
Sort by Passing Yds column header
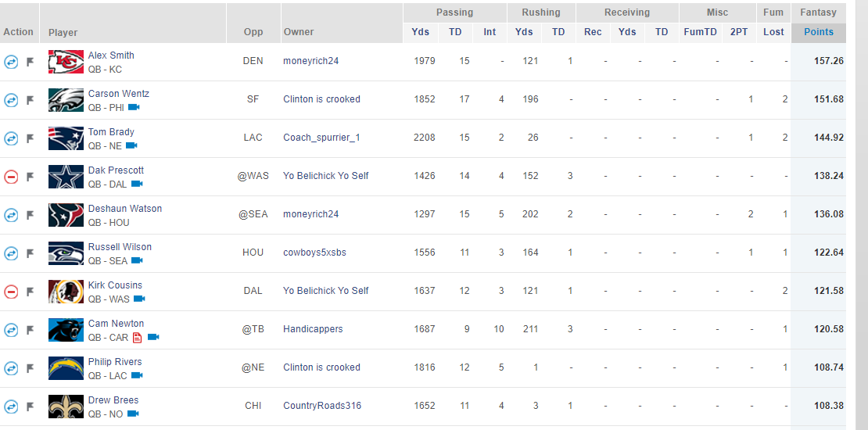click(x=421, y=31)
